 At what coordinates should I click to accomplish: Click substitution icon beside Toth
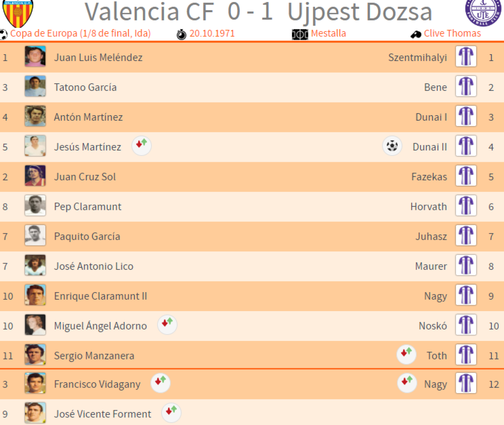coord(406,354)
